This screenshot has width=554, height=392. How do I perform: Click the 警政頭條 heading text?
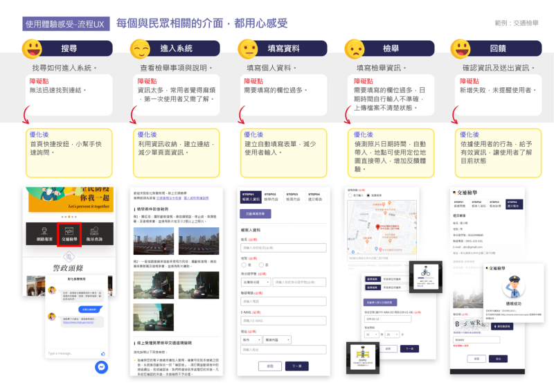click(x=68, y=268)
